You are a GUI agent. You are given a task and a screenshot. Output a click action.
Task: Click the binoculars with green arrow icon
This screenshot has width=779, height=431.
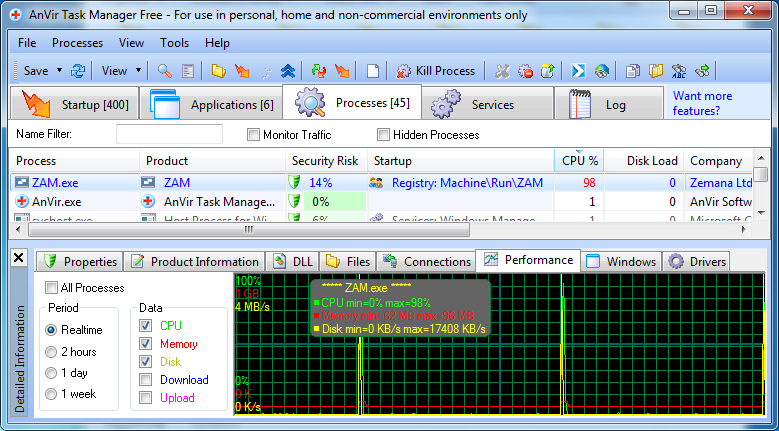point(702,71)
